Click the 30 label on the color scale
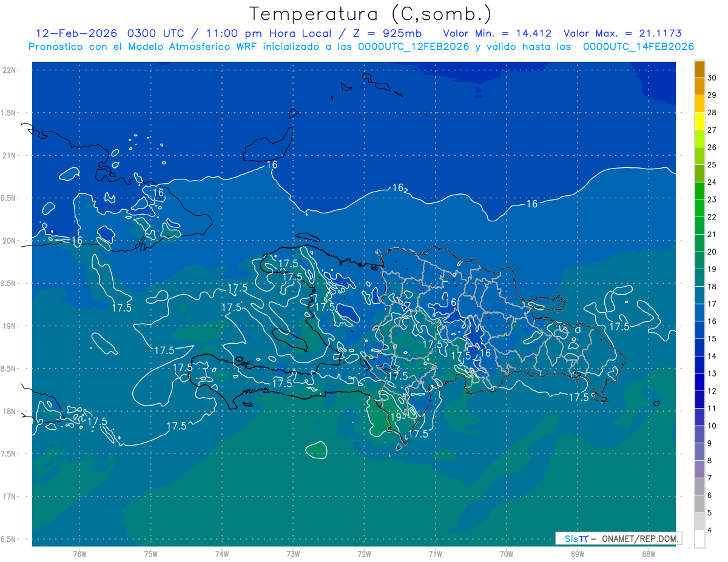The width and height of the screenshot is (728, 562). (x=712, y=78)
